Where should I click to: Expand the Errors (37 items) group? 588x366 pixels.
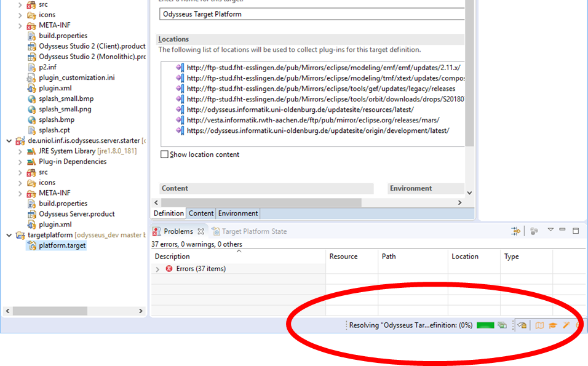pyautogui.click(x=158, y=269)
